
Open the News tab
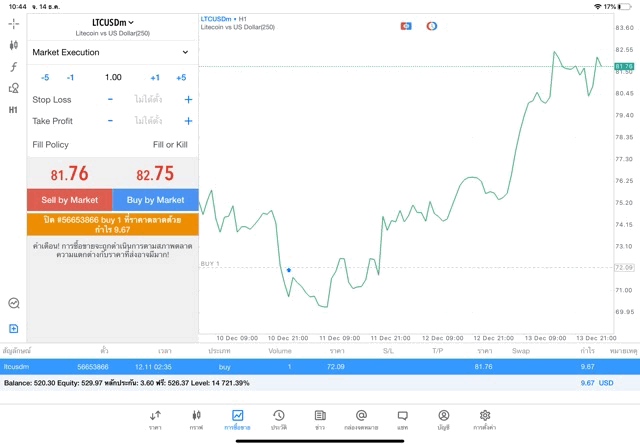point(320,420)
